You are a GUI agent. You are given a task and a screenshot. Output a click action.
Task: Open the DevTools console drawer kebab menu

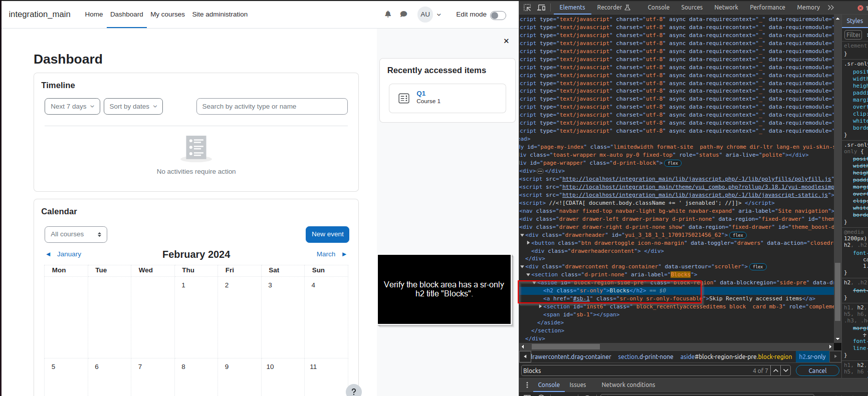pos(527,385)
